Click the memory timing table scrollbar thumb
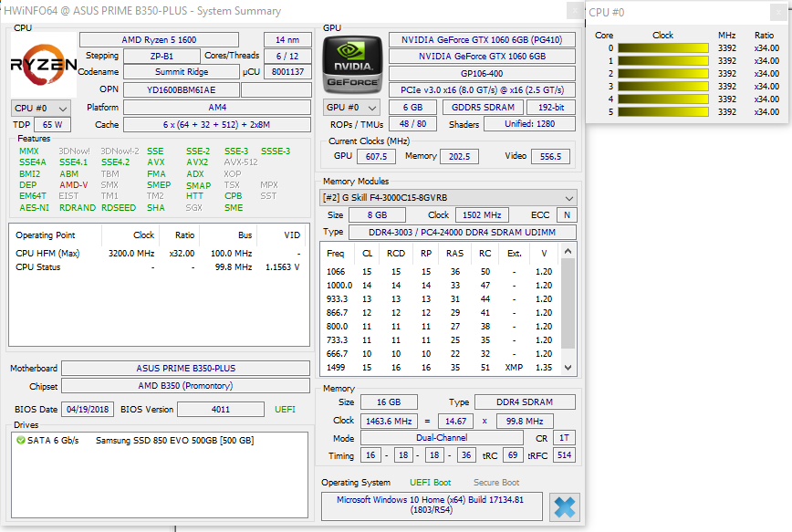The width and height of the screenshot is (792, 532). click(x=568, y=303)
